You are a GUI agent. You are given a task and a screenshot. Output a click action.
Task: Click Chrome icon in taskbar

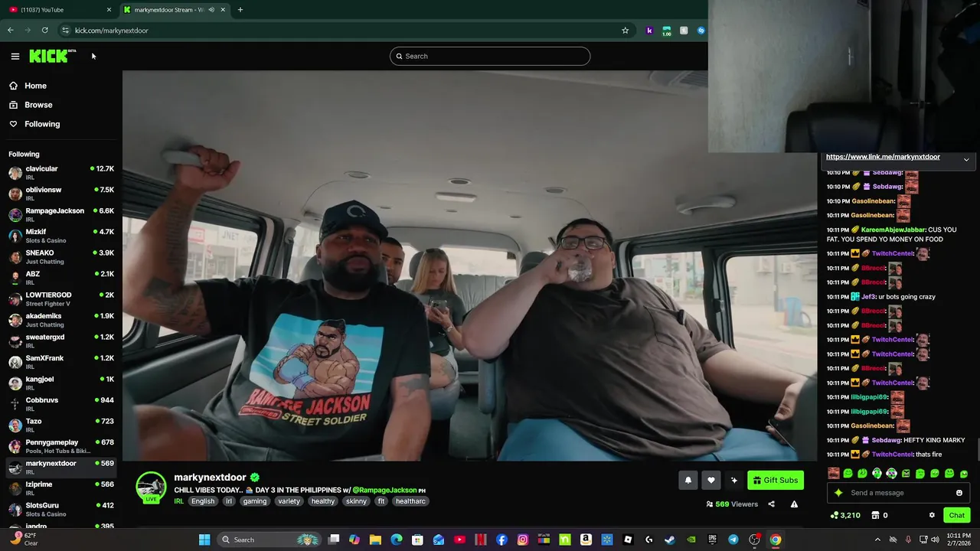776,540
